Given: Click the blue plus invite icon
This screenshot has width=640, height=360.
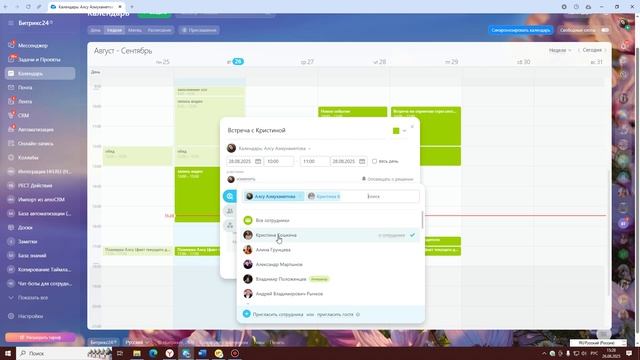Looking at the screenshot, I should pyautogui.click(x=247, y=314).
